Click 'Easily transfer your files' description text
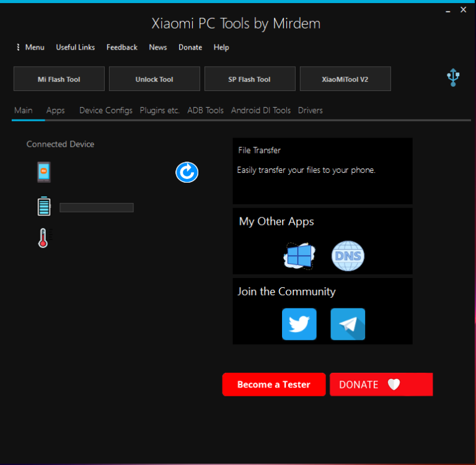Screen dimensions: 476x465 (306, 170)
